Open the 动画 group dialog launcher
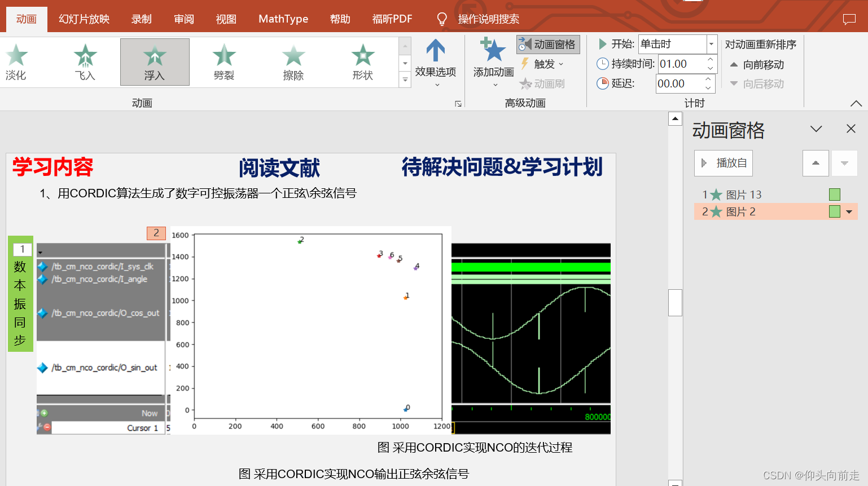This screenshot has width=868, height=486. coord(458,104)
